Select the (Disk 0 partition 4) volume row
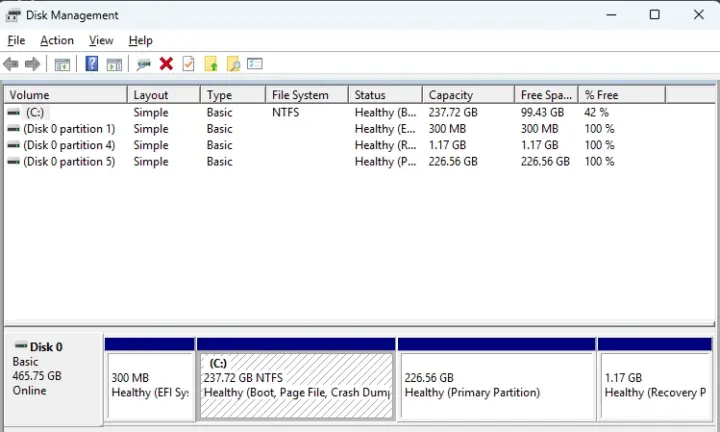The width and height of the screenshot is (720, 432). tap(360, 145)
